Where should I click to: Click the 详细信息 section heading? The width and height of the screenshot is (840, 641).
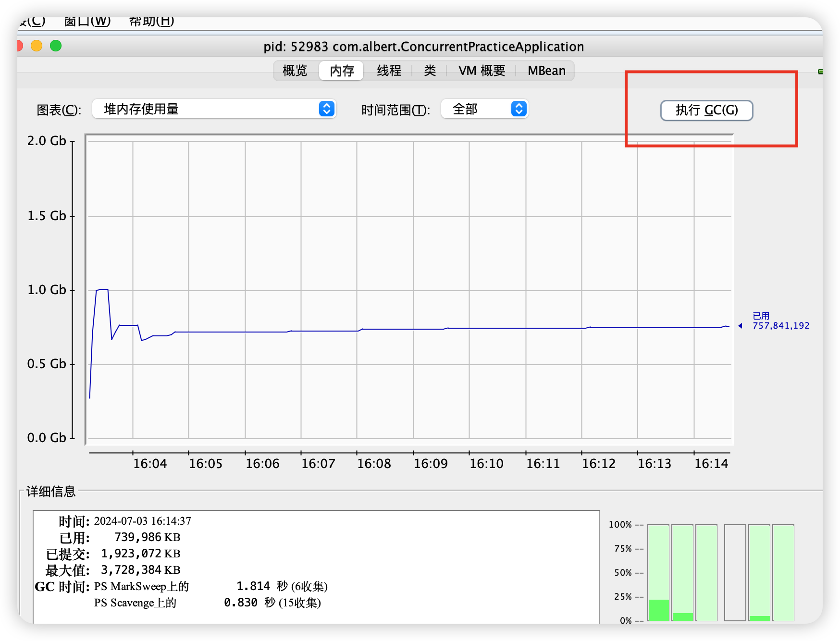pyautogui.click(x=51, y=491)
